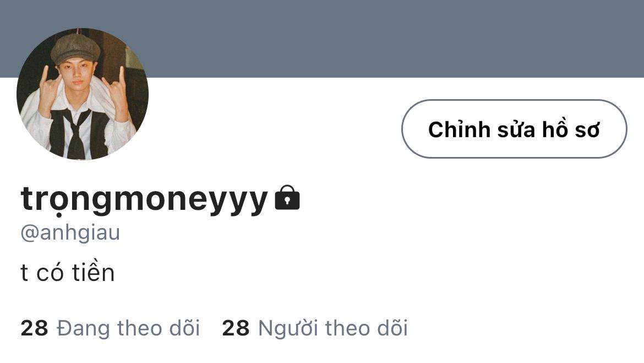Screen dimensions: 644x363
Task: View the padlock next to trọngmoneyyy
Action: click(287, 198)
